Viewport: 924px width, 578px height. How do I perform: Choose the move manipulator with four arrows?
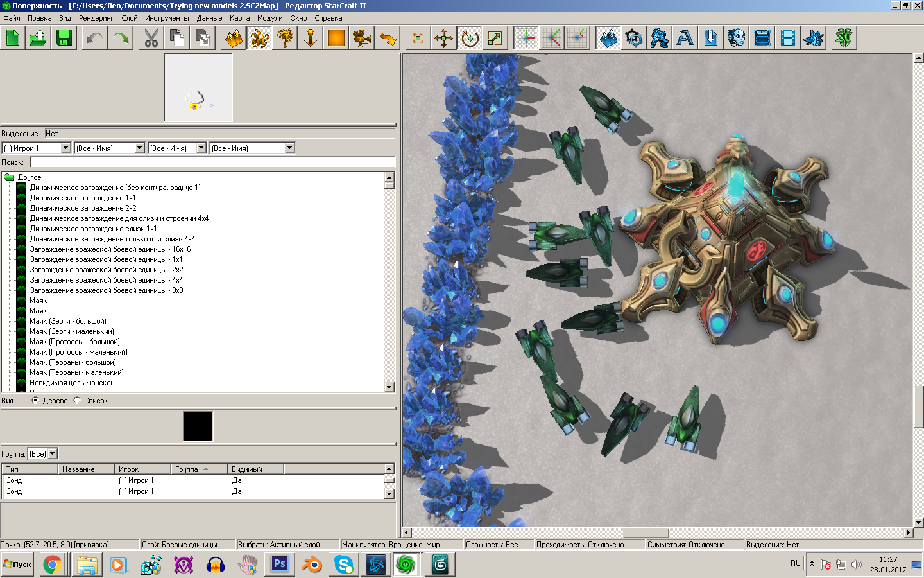point(444,38)
